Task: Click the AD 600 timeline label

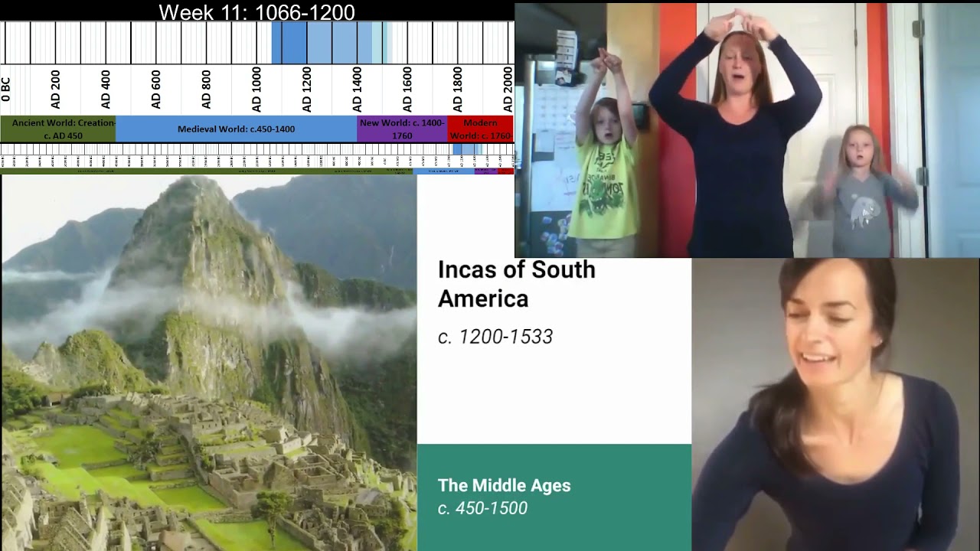Action: click(x=156, y=90)
